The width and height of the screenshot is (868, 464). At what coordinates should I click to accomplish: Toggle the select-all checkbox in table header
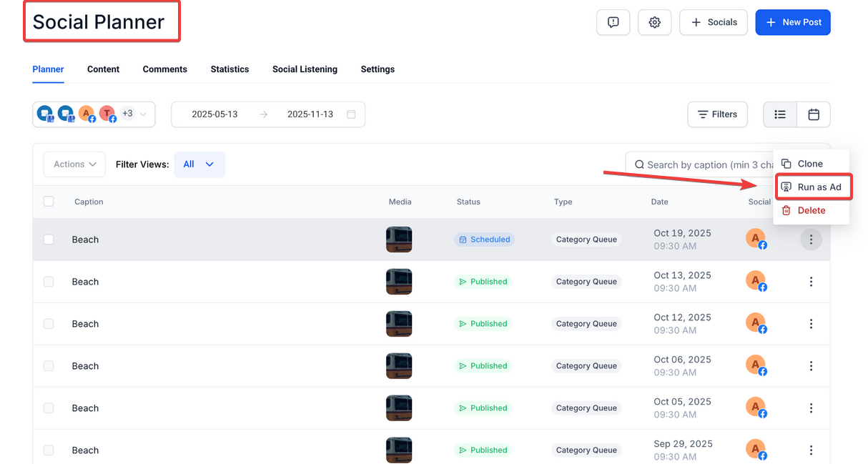[x=49, y=202]
